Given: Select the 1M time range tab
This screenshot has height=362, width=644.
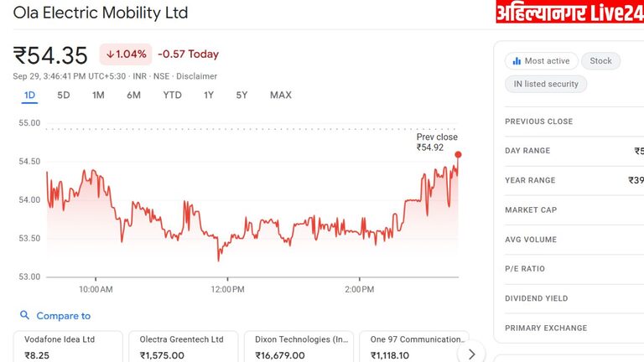Looking at the screenshot, I should click(98, 95).
